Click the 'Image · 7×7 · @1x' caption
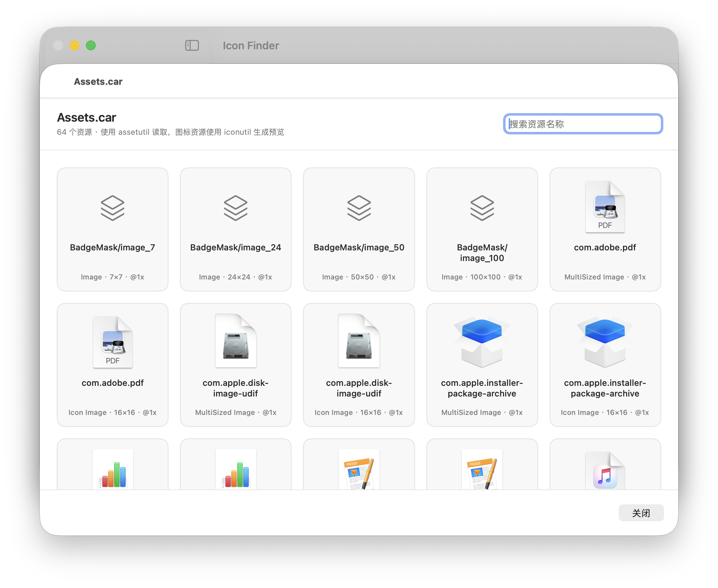718x588 pixels. pos(112,277)
